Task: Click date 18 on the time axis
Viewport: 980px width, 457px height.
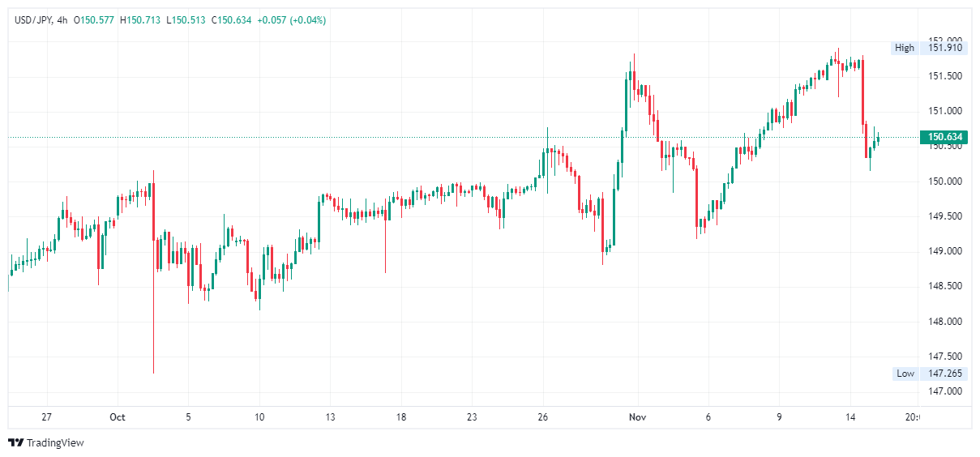Action: [401, 418]
